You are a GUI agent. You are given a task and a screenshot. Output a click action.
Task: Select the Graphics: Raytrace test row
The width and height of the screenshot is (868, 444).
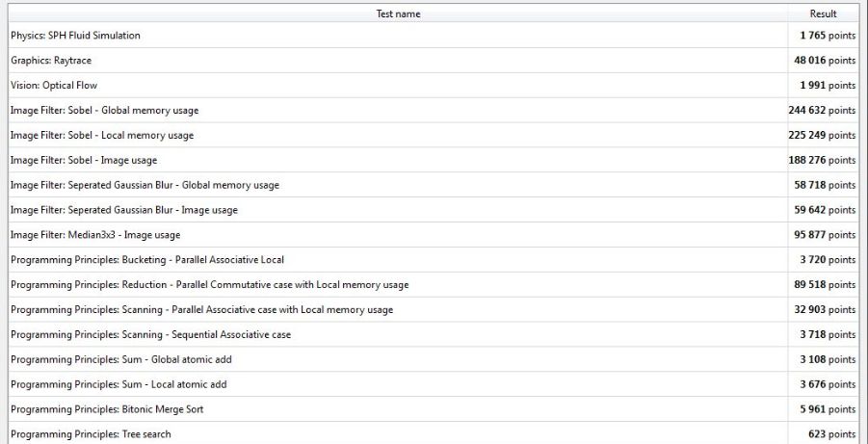coord(51,61)
